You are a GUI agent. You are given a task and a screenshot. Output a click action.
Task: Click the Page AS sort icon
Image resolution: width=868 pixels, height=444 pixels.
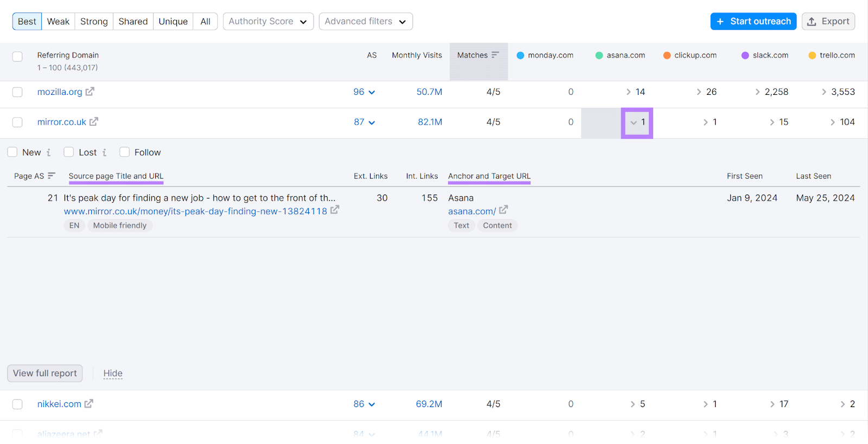52,176
